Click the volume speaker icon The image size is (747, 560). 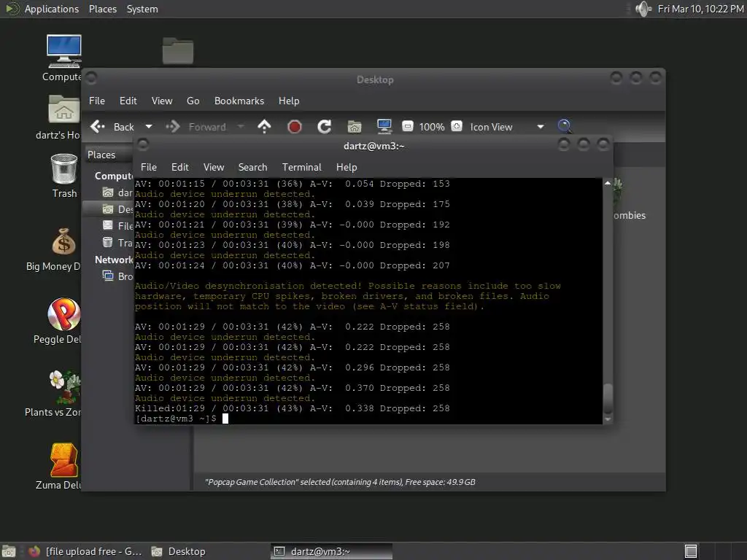(x=643, y=9)
